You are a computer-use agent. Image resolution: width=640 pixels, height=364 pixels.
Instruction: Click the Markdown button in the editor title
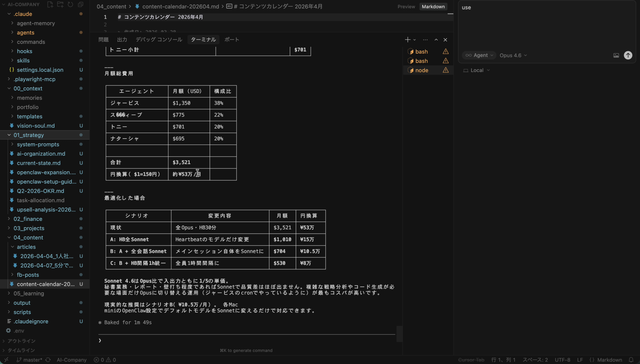(433, 7)
